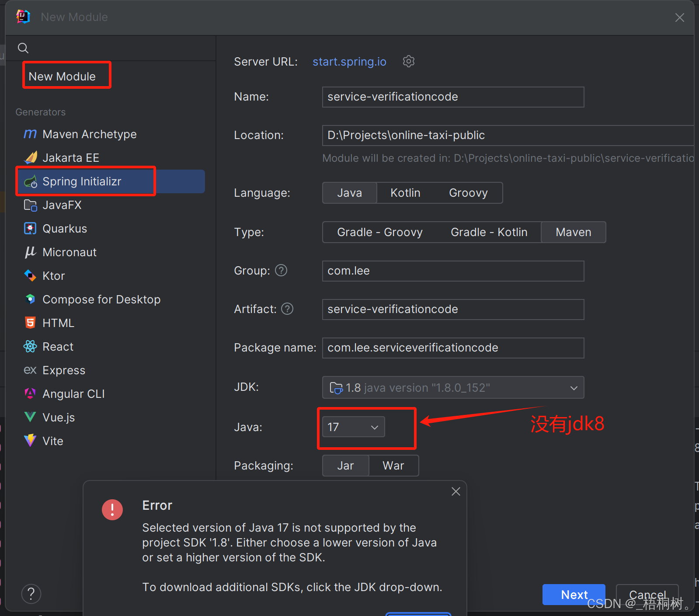Click the Ktor diamond icon
The width and height of the screenshot is (699, 616).
coord(30,276)
